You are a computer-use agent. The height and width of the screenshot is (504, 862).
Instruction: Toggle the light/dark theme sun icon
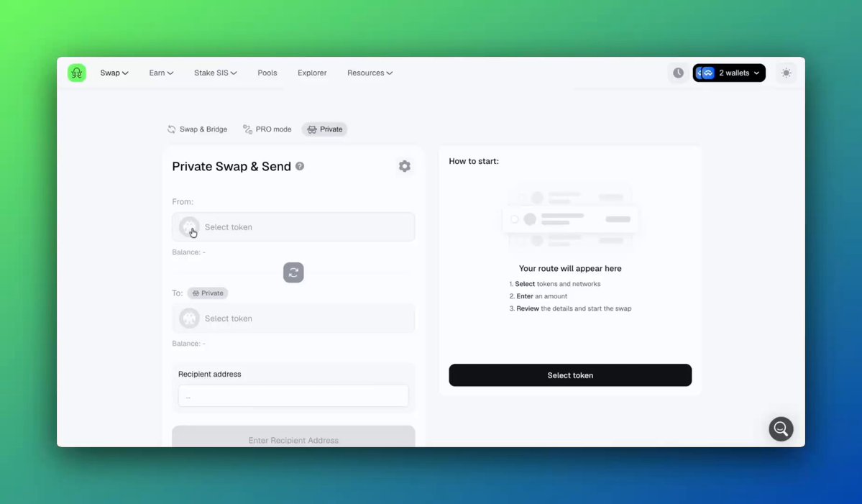click(786, 73)
